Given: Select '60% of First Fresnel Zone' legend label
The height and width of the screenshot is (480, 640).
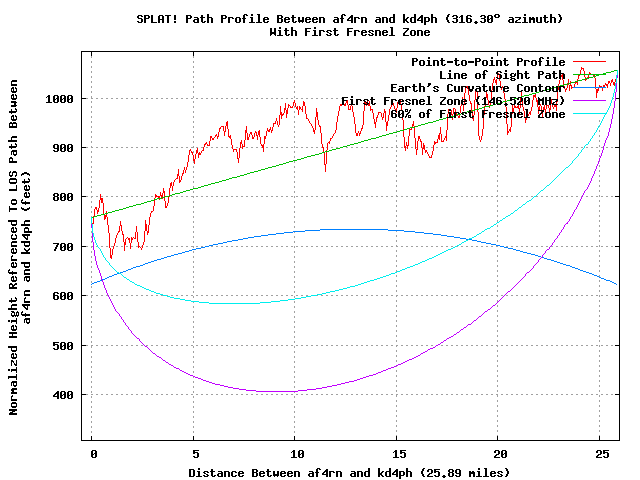Looking at the screenshot, I should (478, 114).
